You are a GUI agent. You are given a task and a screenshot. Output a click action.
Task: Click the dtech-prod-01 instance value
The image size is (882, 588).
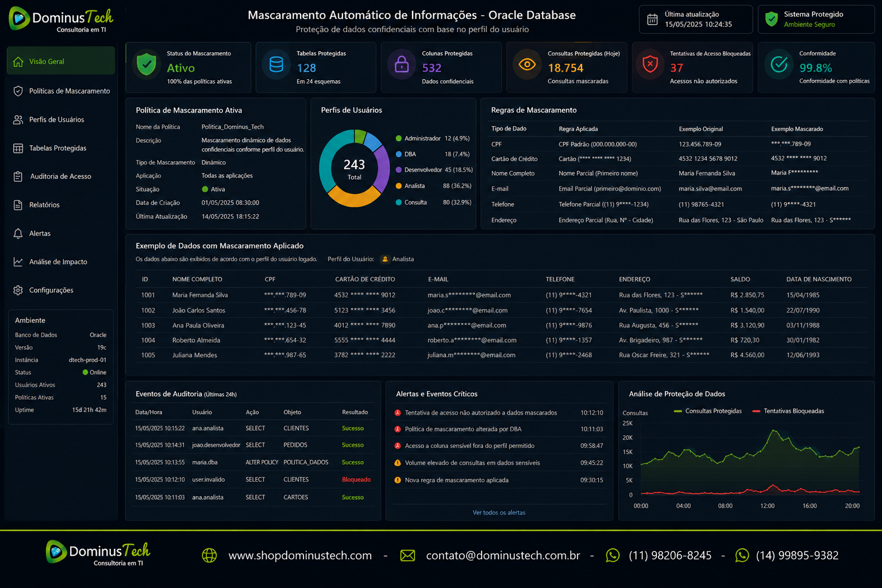pos(87,360)
